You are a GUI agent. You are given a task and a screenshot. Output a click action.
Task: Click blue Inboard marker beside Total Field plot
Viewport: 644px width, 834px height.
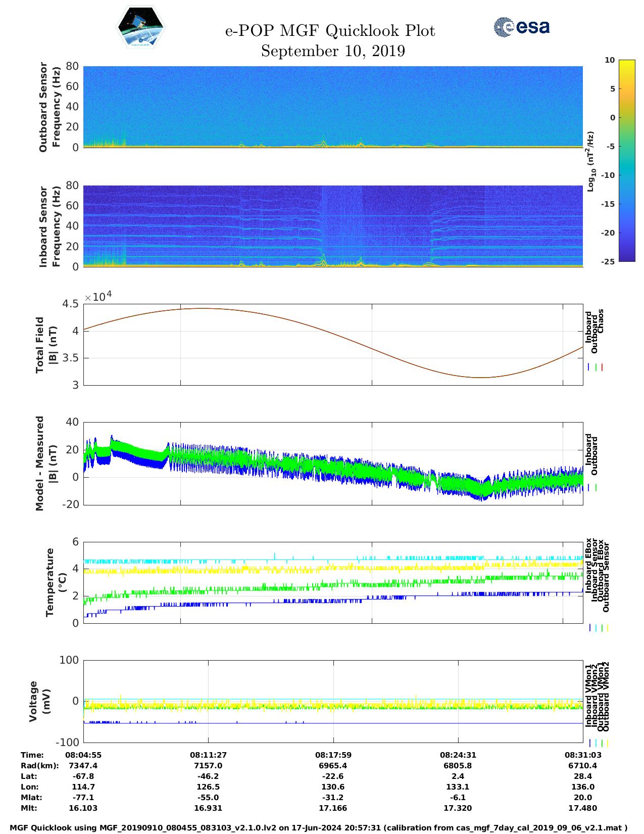click(589, 367)
